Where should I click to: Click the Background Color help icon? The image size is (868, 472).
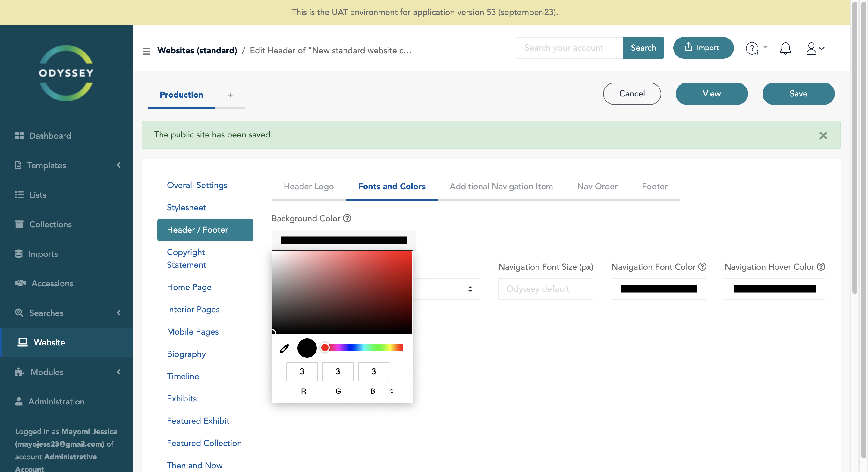[x=347, y=218]
